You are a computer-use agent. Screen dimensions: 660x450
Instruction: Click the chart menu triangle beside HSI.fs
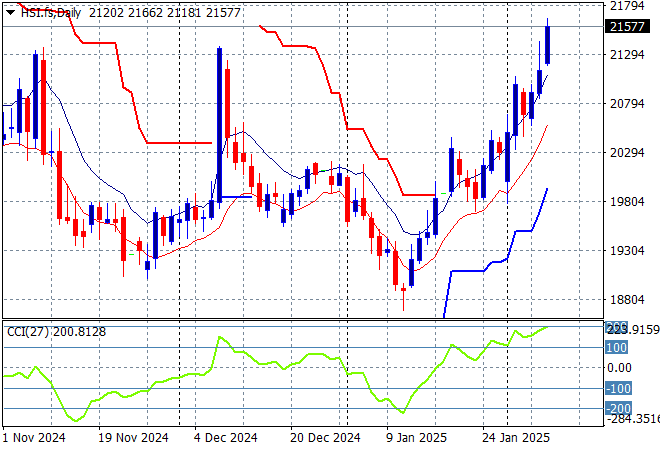click(x=11, y=13)
